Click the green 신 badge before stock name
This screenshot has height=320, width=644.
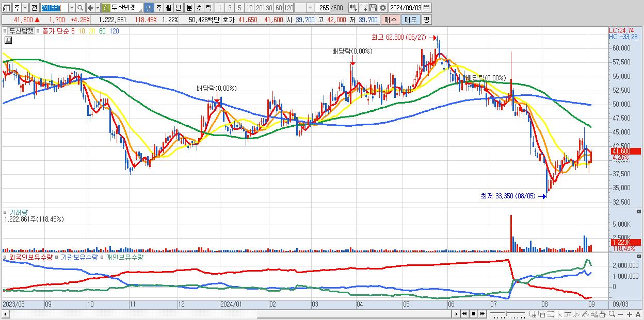[x=106, y=8]
